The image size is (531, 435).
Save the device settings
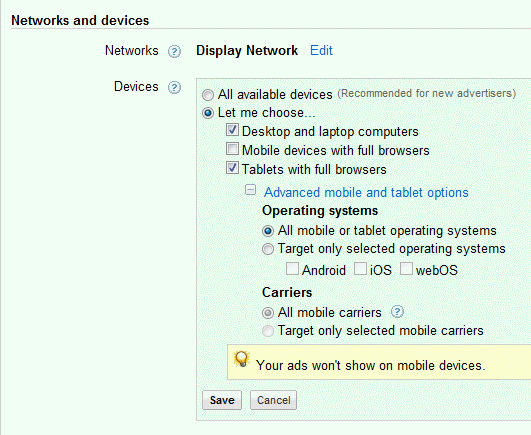point(222,400)
